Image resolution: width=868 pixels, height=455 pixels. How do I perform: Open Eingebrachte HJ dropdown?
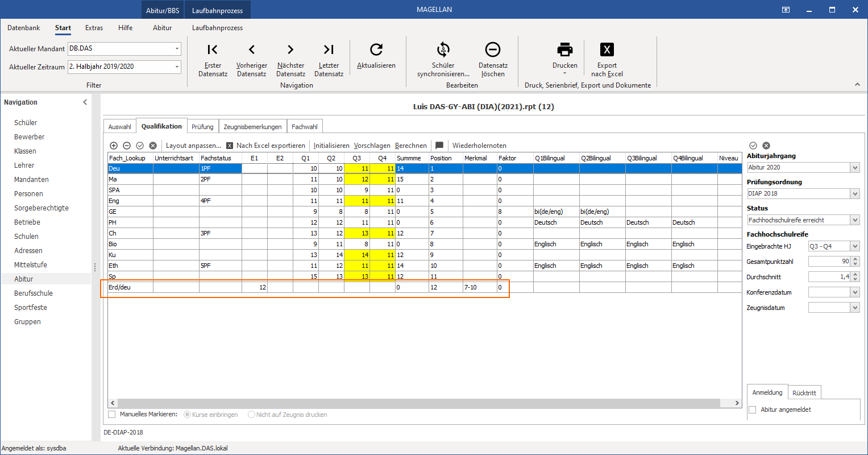(x=855, y=246)
